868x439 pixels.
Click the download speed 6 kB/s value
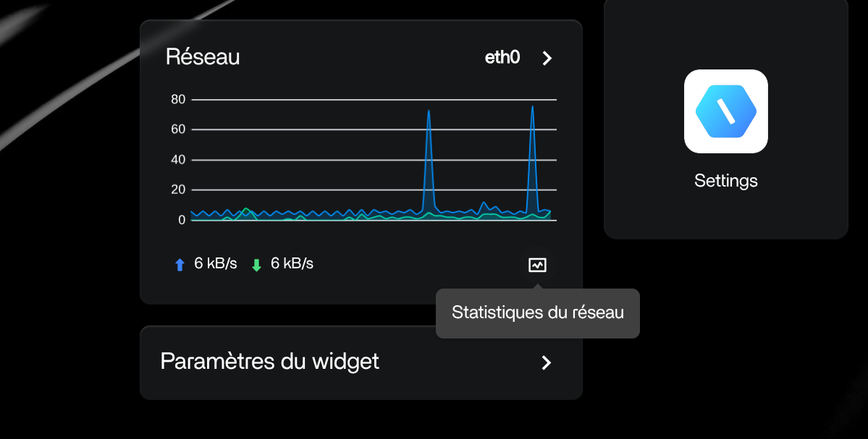tap(292, 264)
